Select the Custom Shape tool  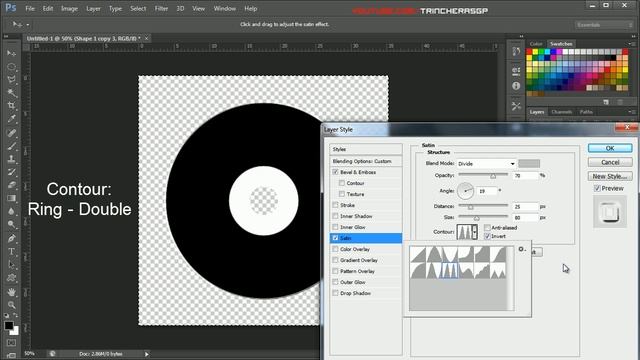pos(11,278)
